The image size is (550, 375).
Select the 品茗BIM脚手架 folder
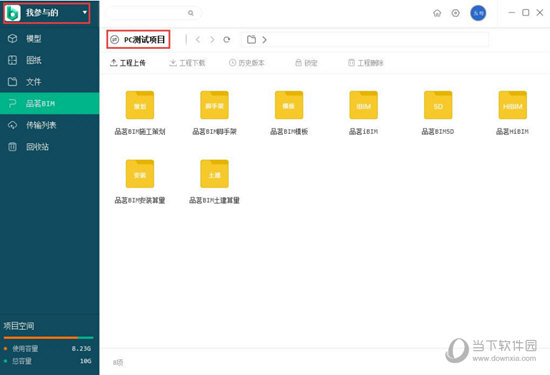coord(214,113)
